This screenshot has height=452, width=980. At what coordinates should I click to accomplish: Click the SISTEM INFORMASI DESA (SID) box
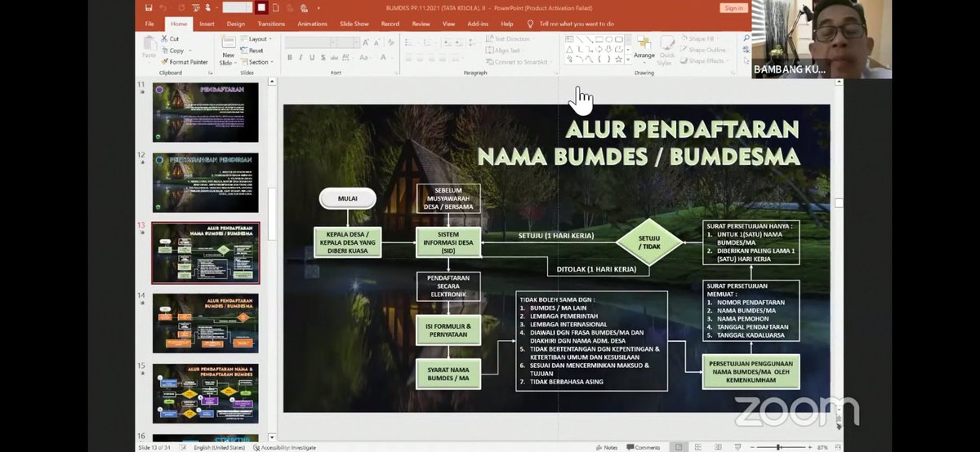pyautogui.click(x=448, y=241)
